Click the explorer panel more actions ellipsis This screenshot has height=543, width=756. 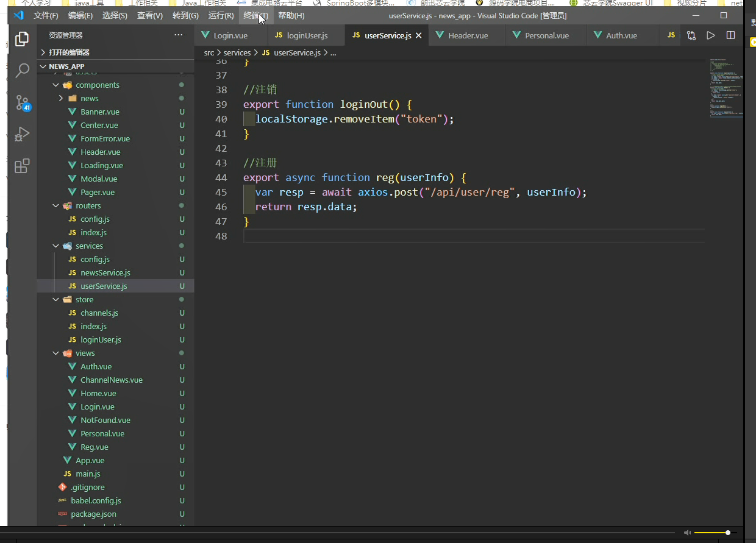tap(178, 35)
